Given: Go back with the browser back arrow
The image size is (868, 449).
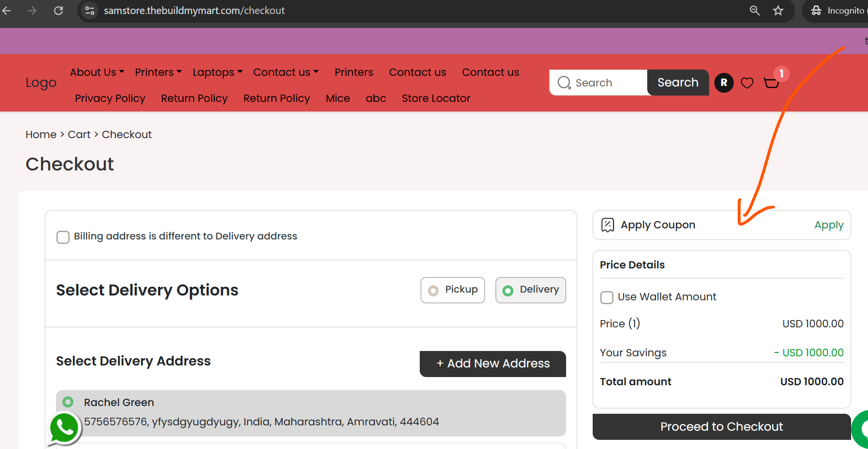Looking at the screenshot, I should [7, 11].
